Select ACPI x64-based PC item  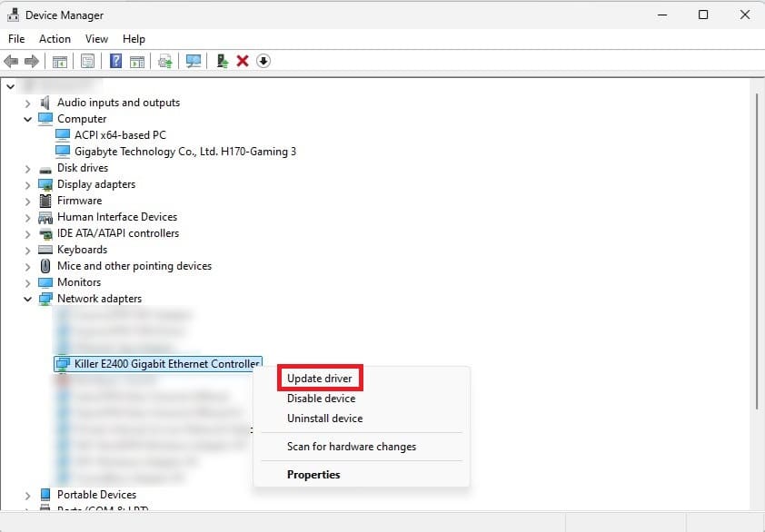click(120, 135)
